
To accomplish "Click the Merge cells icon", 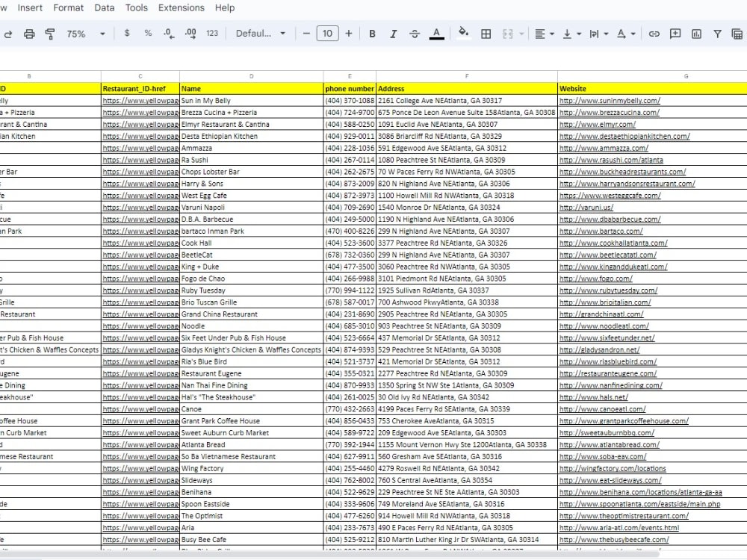I will point(508,34).
